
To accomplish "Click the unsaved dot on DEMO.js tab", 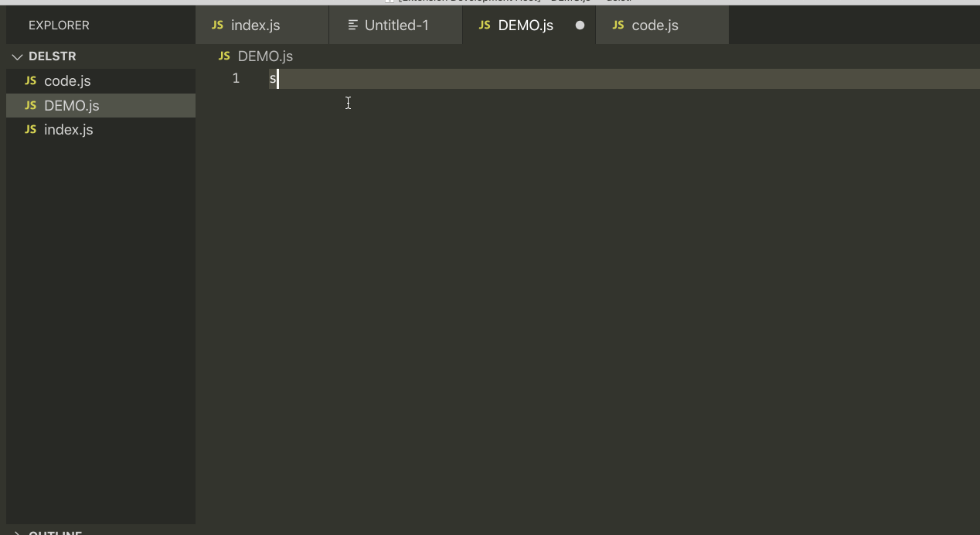I will (x=580, y=25).
